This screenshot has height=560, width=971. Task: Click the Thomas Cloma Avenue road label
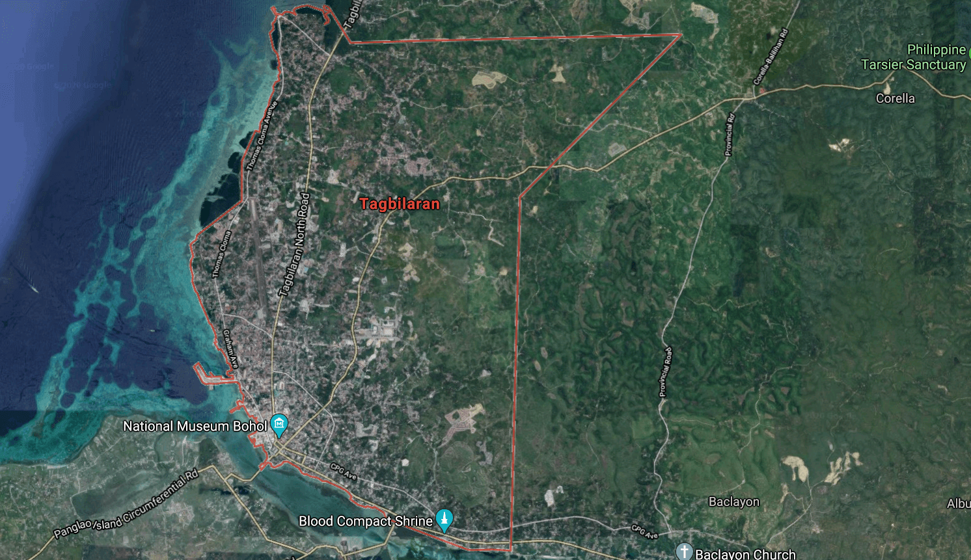tap(262, 135)
